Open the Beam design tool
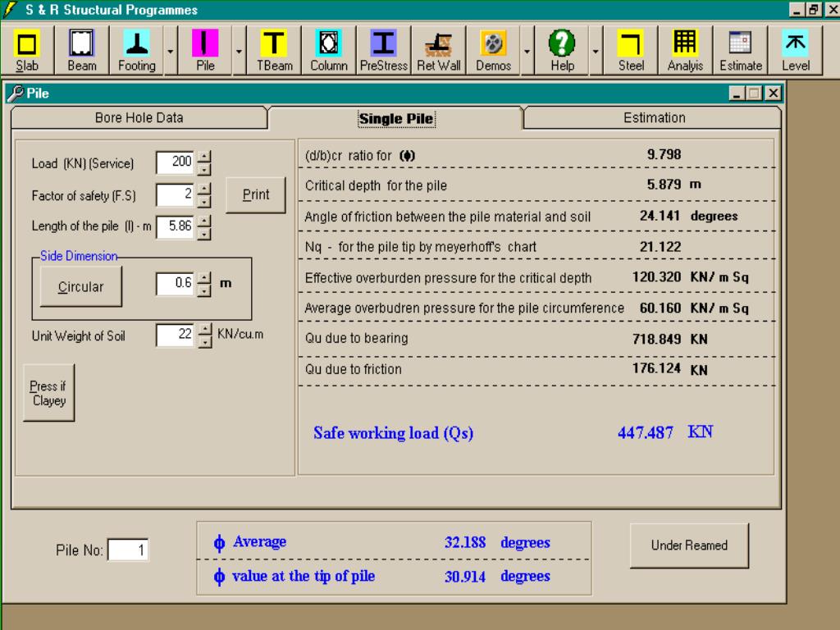This screenshot has width=840, height=630. pyautogui.click(x=81, y=50)
